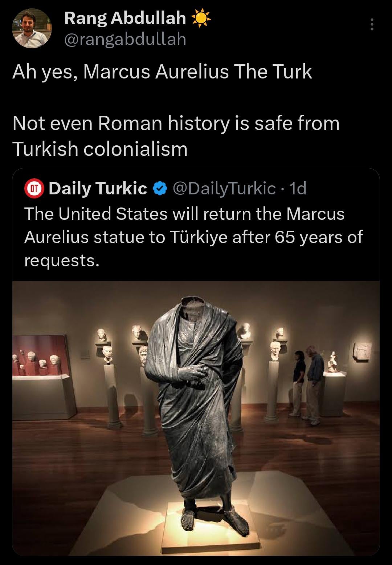Click the 'Ah yes, Marcus Aurelius The Turk' text
The image size is (392, 565).
tap(162, 71)
